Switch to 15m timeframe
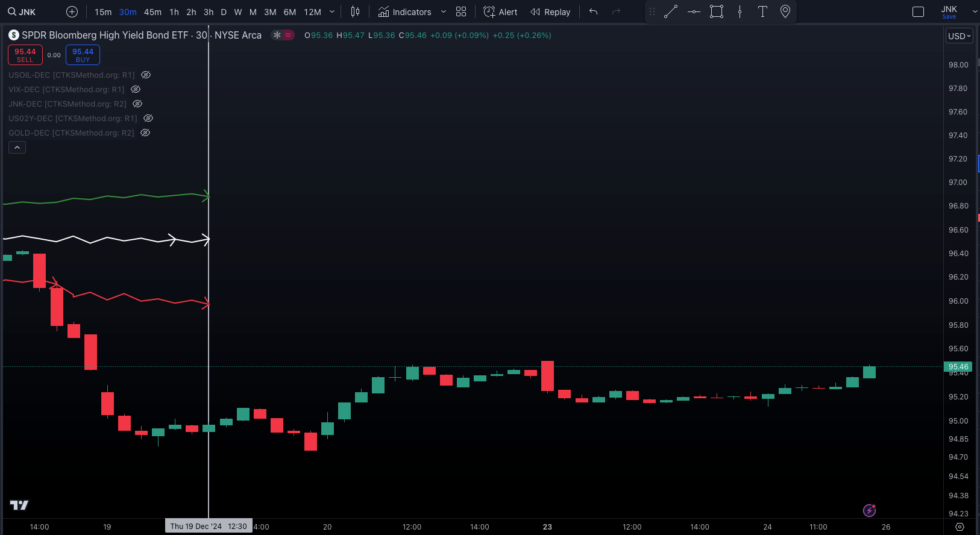 (103, 12)
